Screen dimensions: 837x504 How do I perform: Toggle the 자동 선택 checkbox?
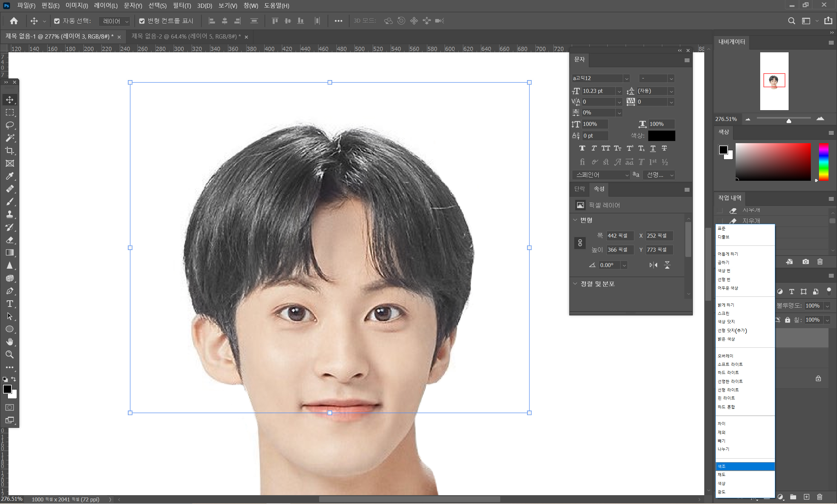[57, 21]
